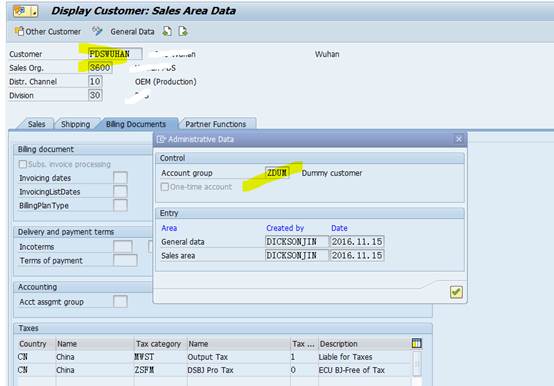Click the Sales area Date field
Screen dimensions: 554x386
pos(357,255)
